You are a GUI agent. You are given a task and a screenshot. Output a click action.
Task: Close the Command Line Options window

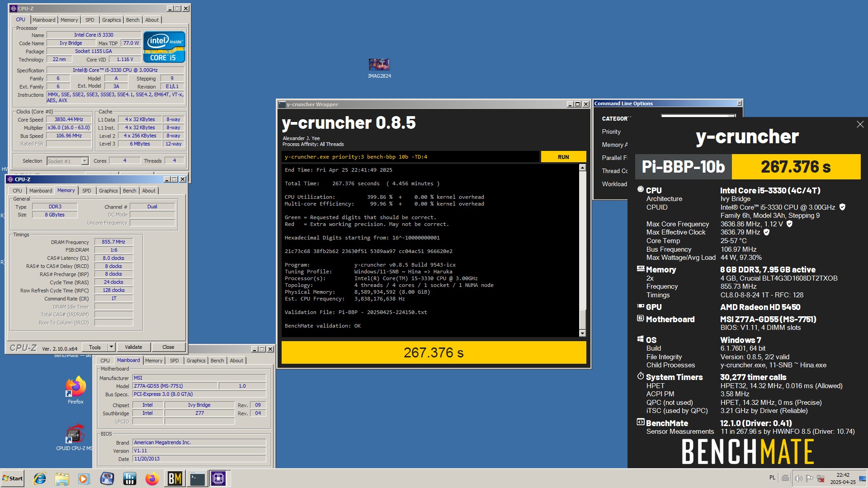tap(740, 103)
